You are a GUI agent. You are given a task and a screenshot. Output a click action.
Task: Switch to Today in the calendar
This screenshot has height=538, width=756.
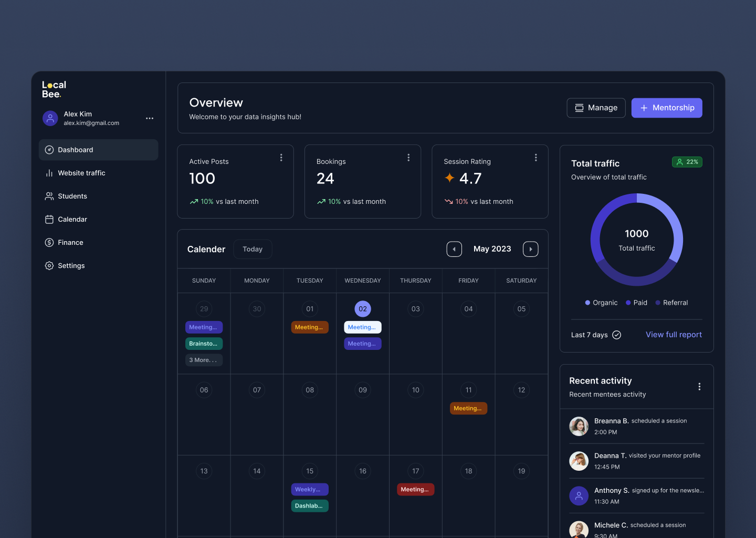(x=253, y=249)
